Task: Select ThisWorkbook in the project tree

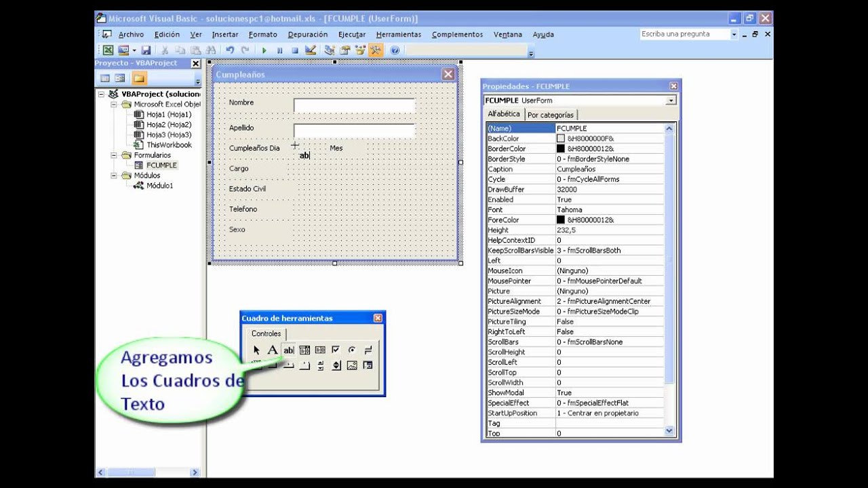Action: [169, 145]
